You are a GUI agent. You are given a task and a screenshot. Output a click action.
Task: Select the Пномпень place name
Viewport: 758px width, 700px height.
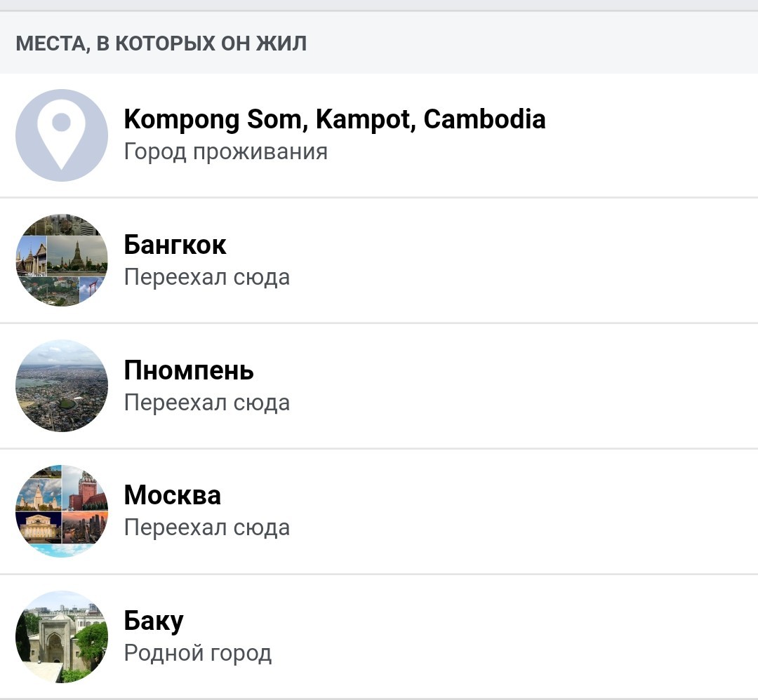(x=189, y=370)
